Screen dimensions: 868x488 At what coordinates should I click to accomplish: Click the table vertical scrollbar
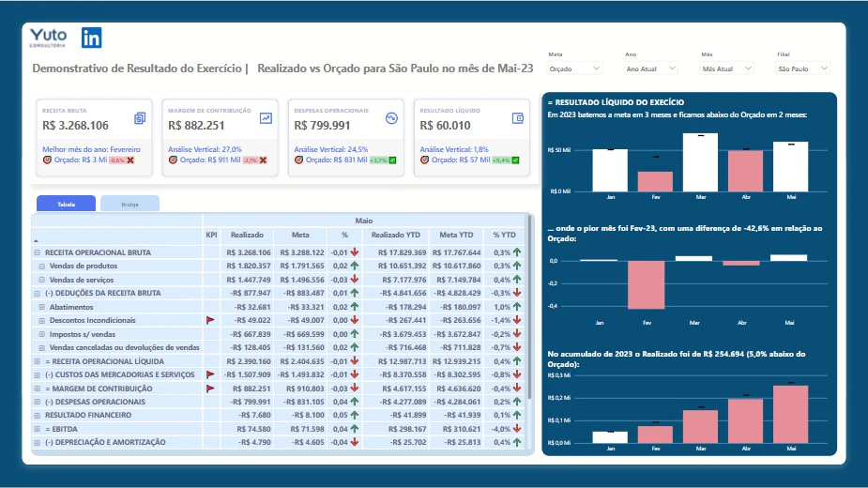click(530, 308)
